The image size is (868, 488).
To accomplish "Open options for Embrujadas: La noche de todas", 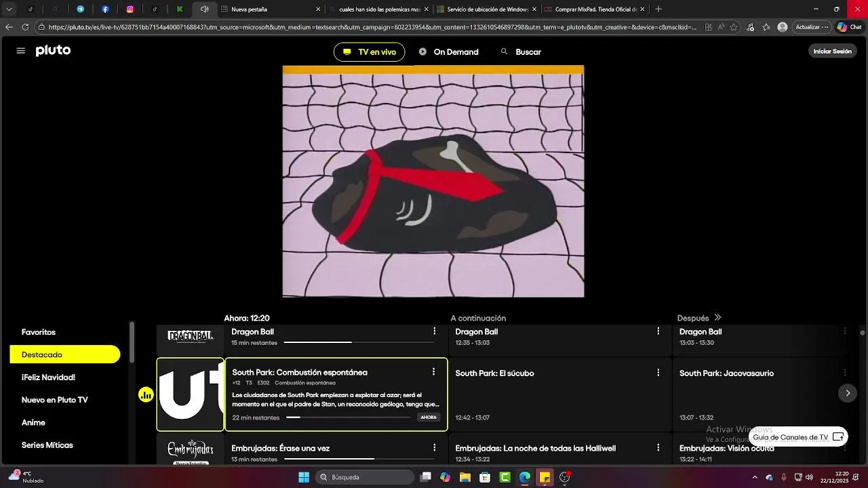I will (x=658, y=448).
